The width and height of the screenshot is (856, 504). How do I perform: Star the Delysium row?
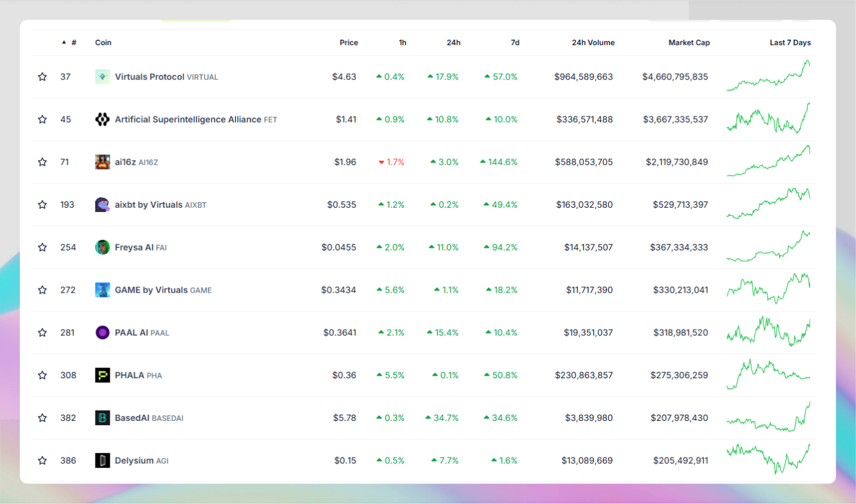click(x=42, y=461)
